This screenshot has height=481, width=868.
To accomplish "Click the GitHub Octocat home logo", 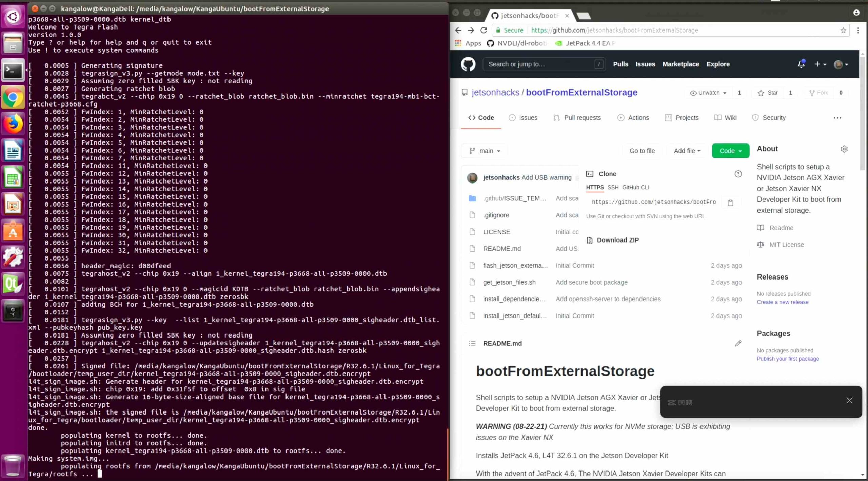I will click(x=468, y=64).
